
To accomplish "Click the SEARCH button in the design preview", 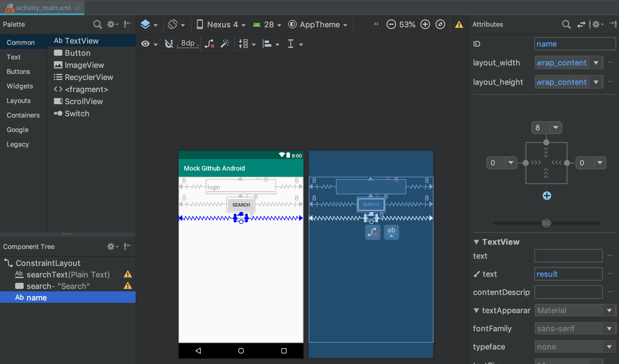I will click(x=241, y=205).
